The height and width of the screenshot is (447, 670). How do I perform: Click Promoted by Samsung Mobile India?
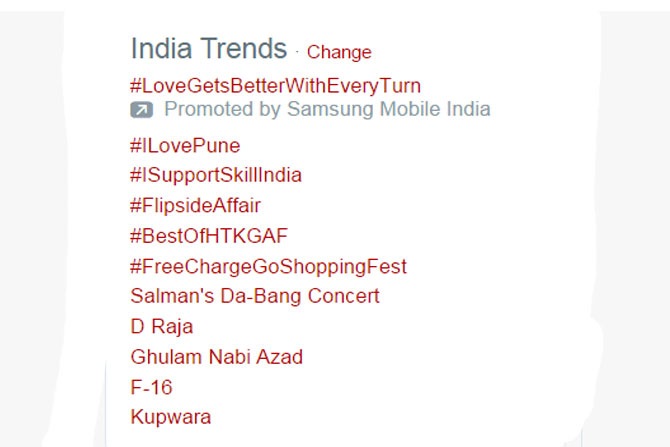pyautogui.click(x=327, y=110)
